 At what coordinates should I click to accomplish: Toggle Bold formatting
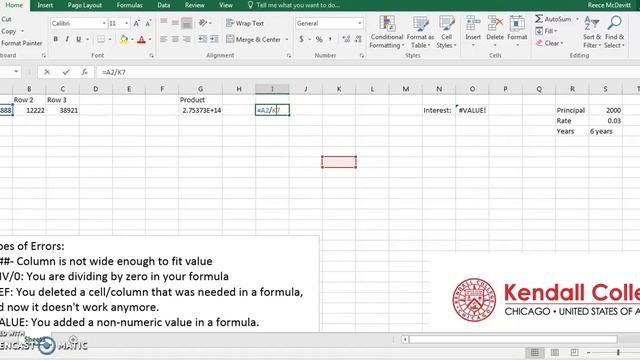[x=56, y=39]
